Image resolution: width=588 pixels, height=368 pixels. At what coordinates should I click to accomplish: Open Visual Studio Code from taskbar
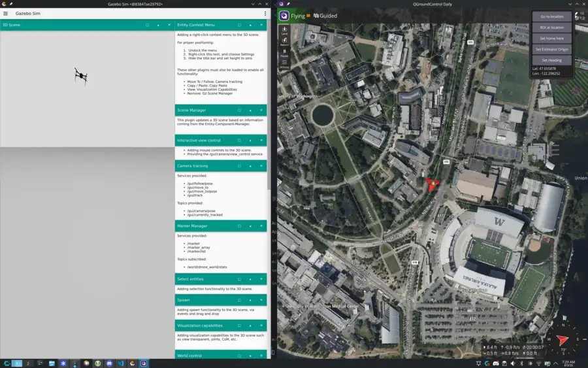pyautogui.click(x=121, y=363)
